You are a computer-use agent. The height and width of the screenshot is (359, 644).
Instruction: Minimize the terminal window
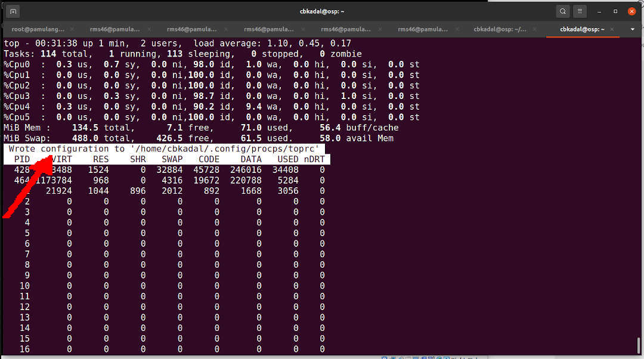pos(599,11)
